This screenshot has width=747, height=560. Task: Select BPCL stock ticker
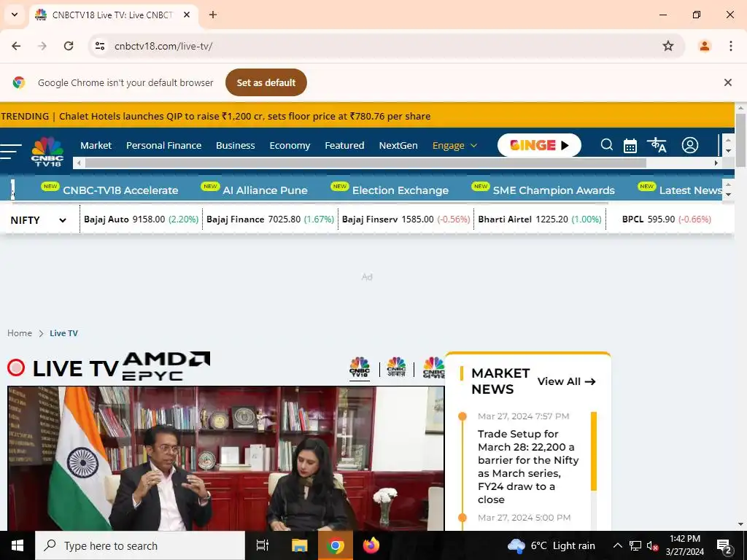coord(667,219)
